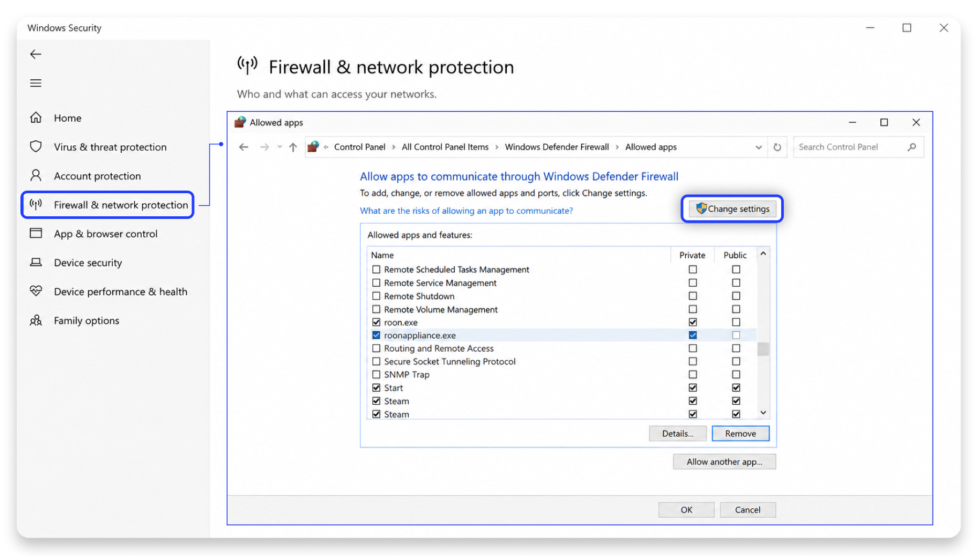
Task: Enable Routing and Remote Access checkbox
Action: [x=376, y=348]
